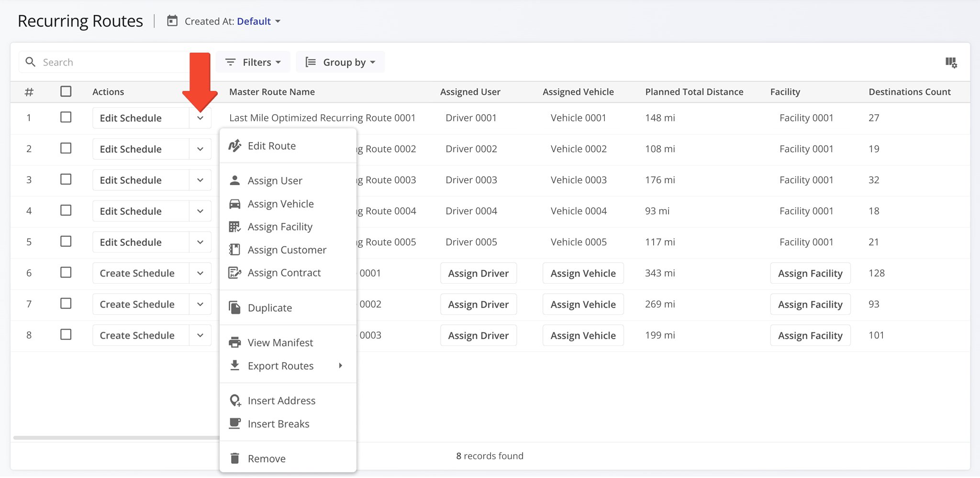Click the Remove trash icon
The width and height of the screenshot is (980, 478).
[235, 458]
